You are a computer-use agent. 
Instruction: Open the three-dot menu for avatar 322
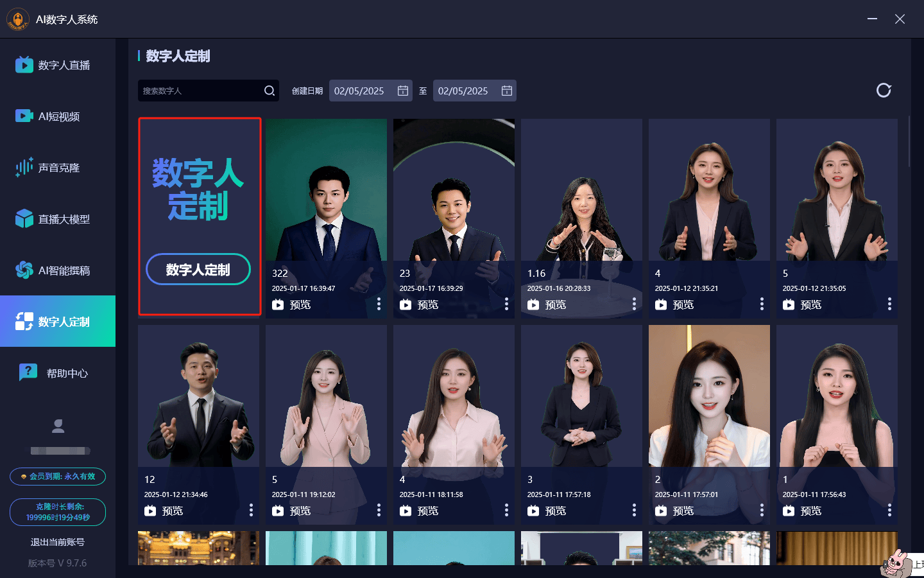(x=379, y=304)
